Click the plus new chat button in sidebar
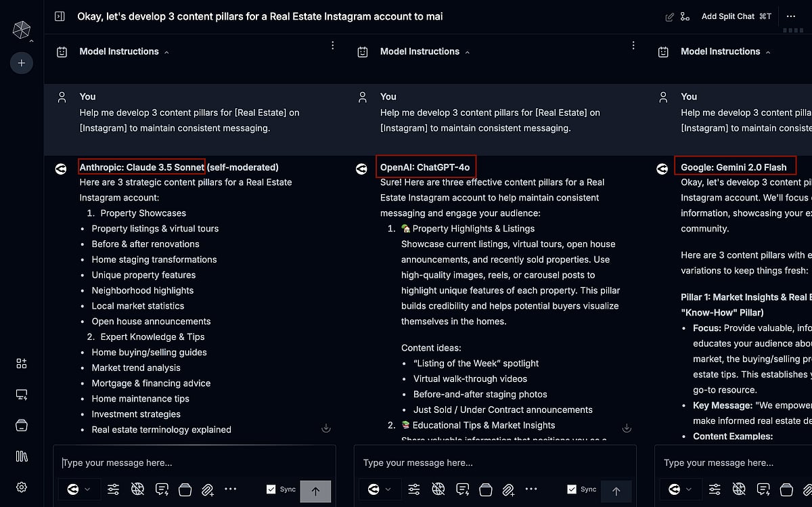 (21, 63)
